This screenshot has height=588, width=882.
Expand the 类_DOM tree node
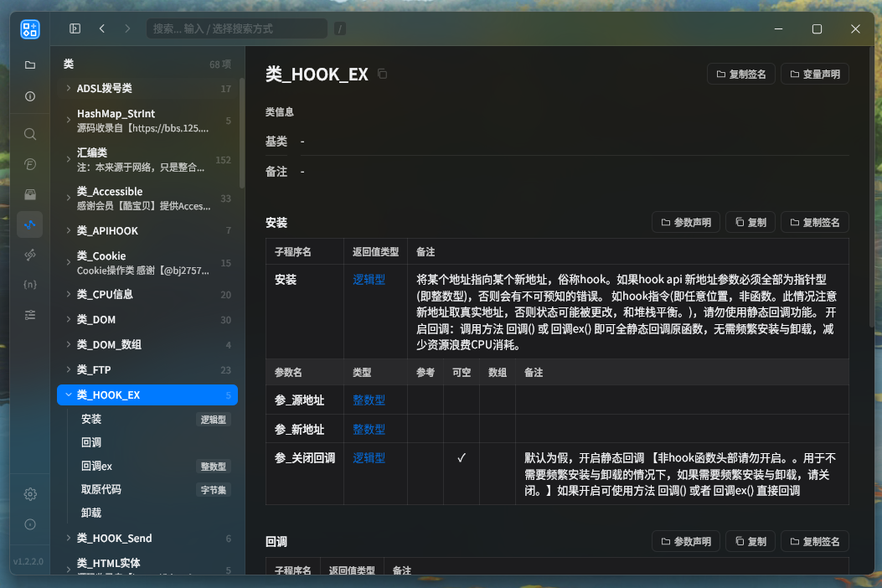point(68,320)
